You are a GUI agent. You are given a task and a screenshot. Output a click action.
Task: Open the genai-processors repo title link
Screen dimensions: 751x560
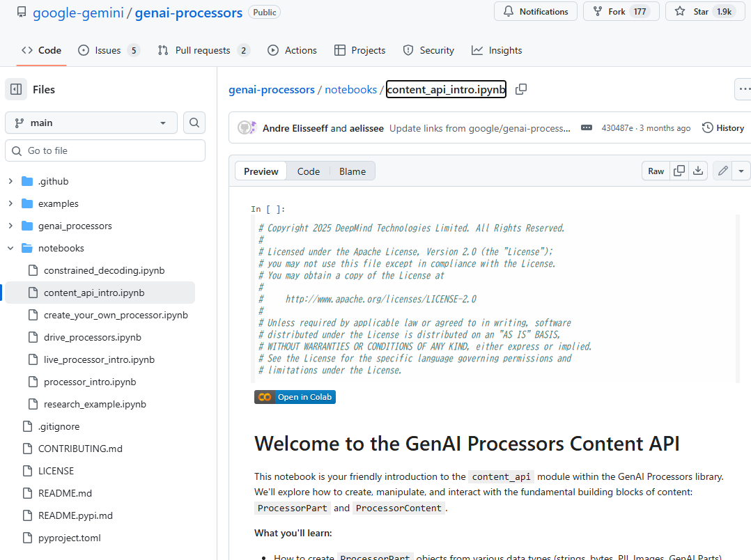189,13
